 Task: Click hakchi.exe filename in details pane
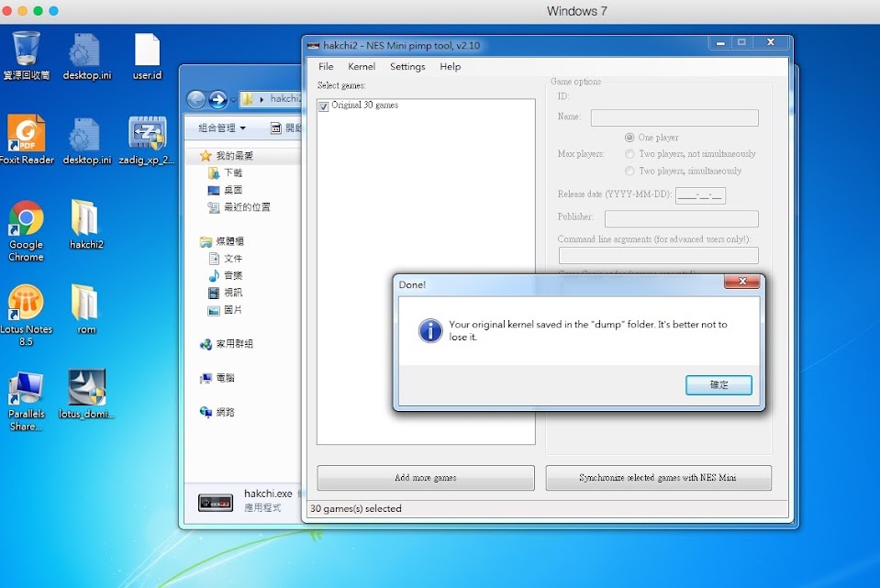click(x=268, y=494)
